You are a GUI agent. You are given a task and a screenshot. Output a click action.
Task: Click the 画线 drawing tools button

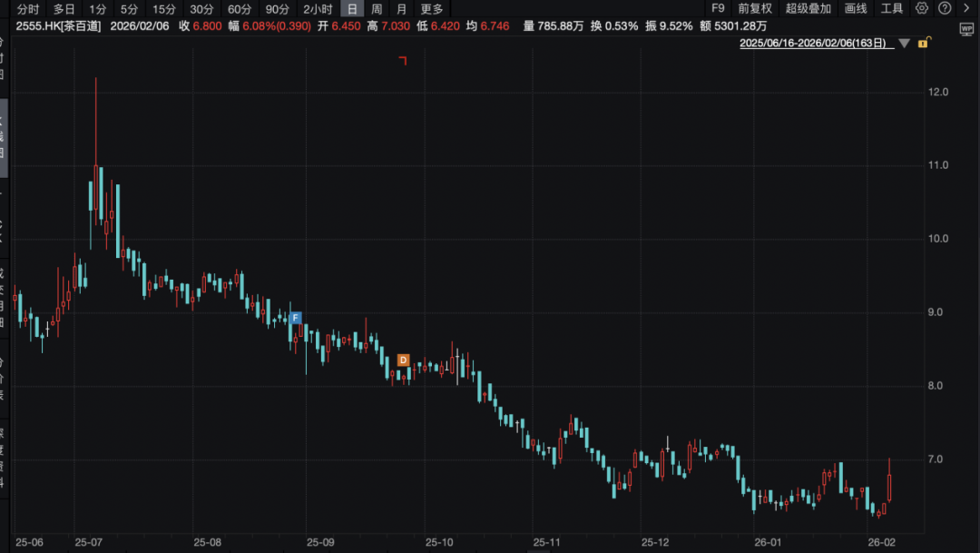click(x=856, y=8)
